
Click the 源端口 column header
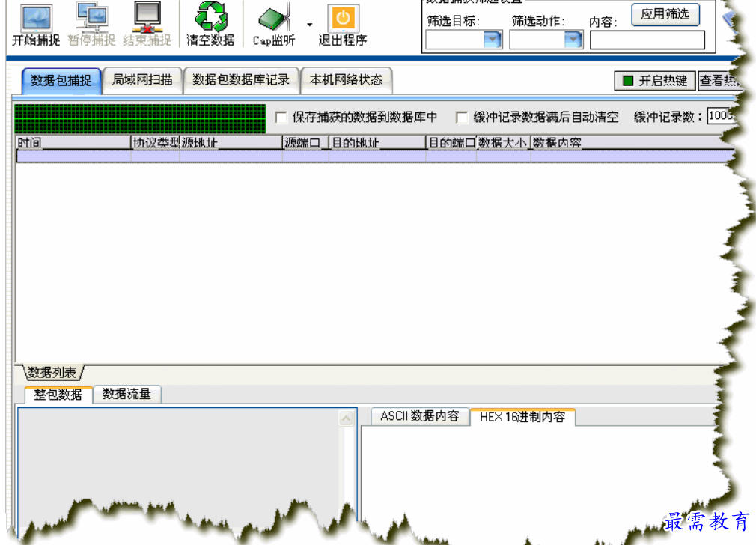pyautogui.click(x=305, y=143)
